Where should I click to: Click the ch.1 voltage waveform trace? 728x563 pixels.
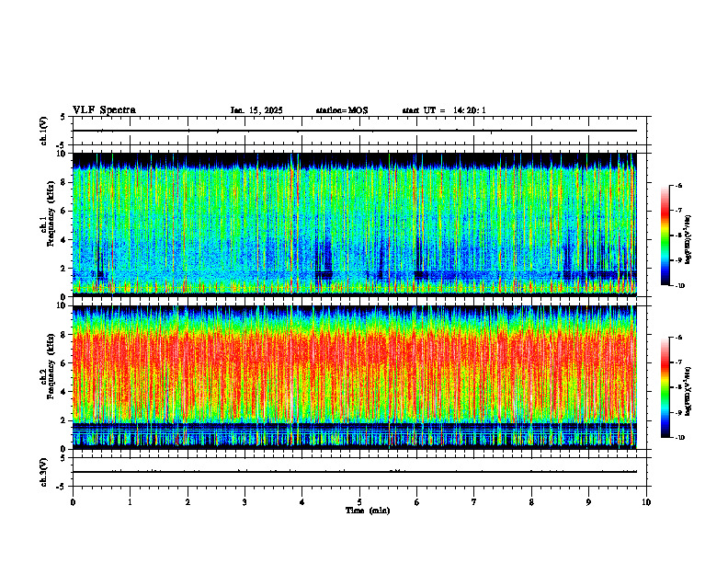355,131
